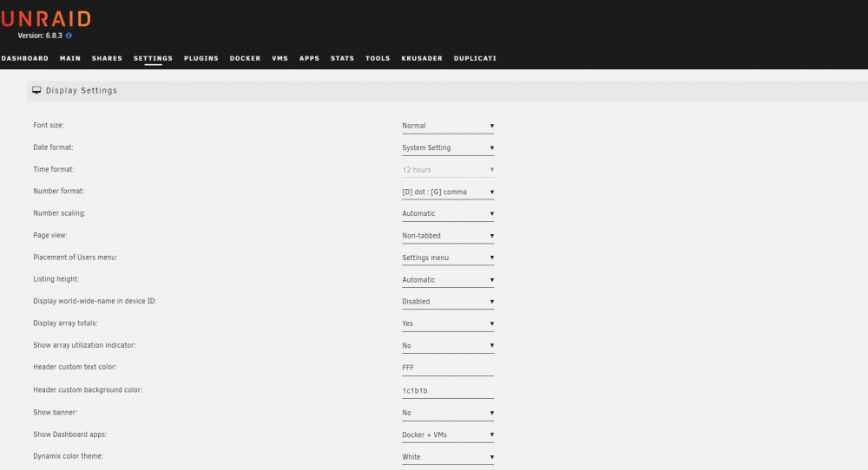This screenshot has height=470, width=868.
Task: Open Show array utilization indicator dropdown
Action: point(448,346)
